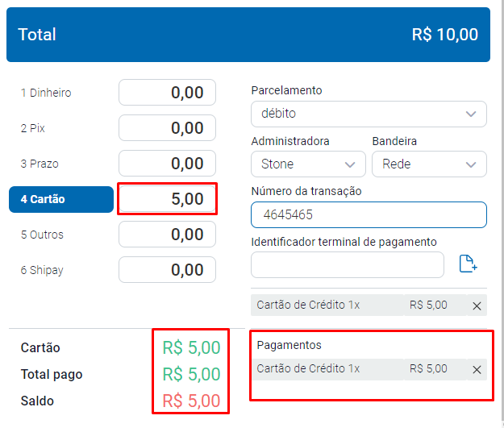The height and width of the screenshot is (428, 504).
Task: Choose the 2 Pix payment option
Action: tap(32, 128)
